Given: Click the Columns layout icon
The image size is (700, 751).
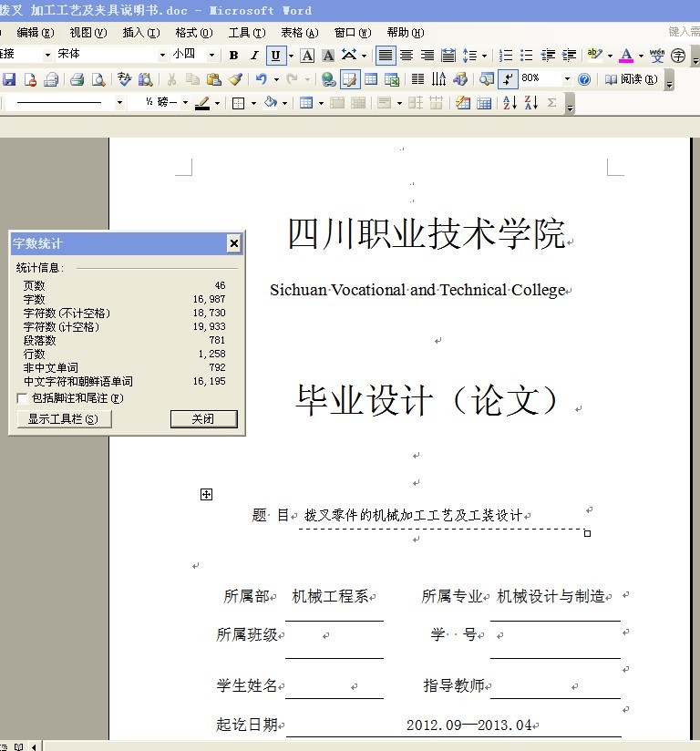Looking at the screenshot, I should (x=417, y=79).
